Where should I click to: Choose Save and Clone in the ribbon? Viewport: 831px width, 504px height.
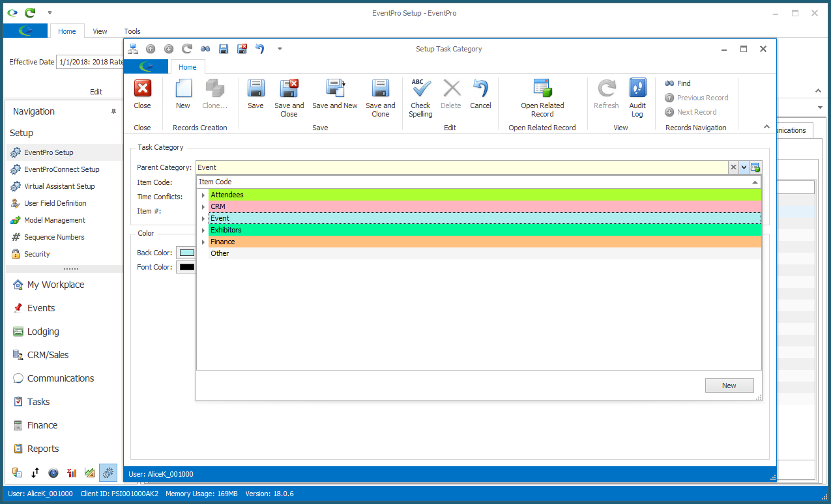[380, 98]
